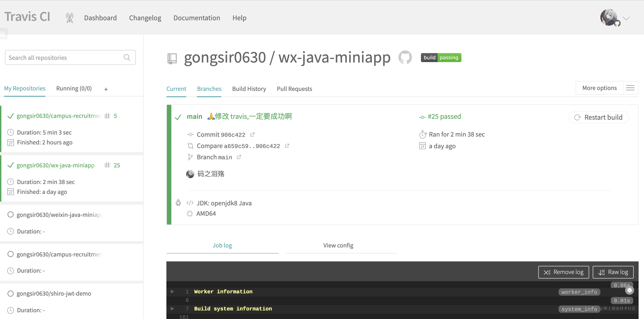Click the search magnifier icon

127,58
